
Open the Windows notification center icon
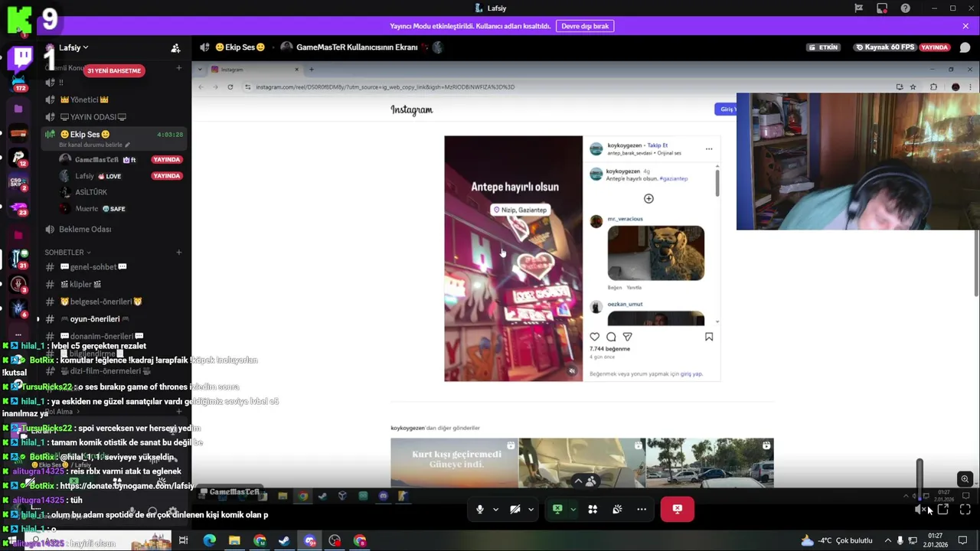click(x=963, y=541)
